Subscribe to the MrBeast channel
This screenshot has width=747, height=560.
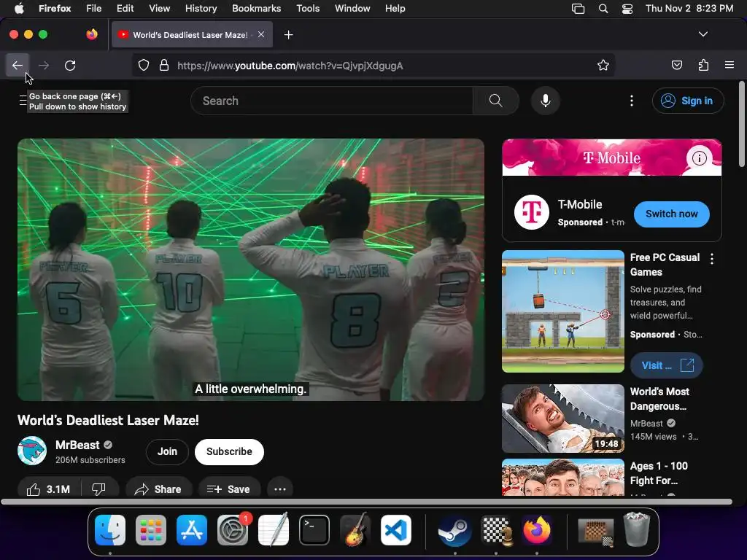tap(229, 451)
